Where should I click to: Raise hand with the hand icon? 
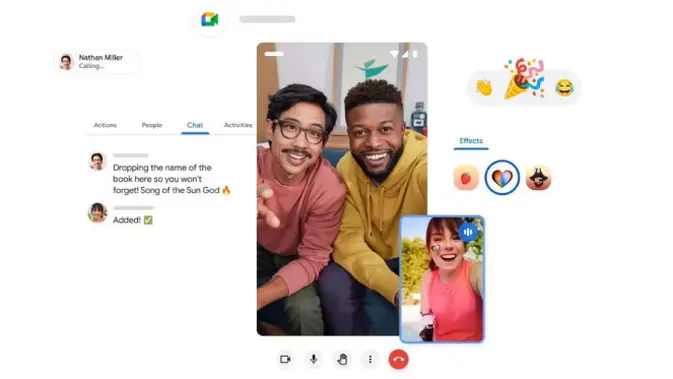[342, 359]
